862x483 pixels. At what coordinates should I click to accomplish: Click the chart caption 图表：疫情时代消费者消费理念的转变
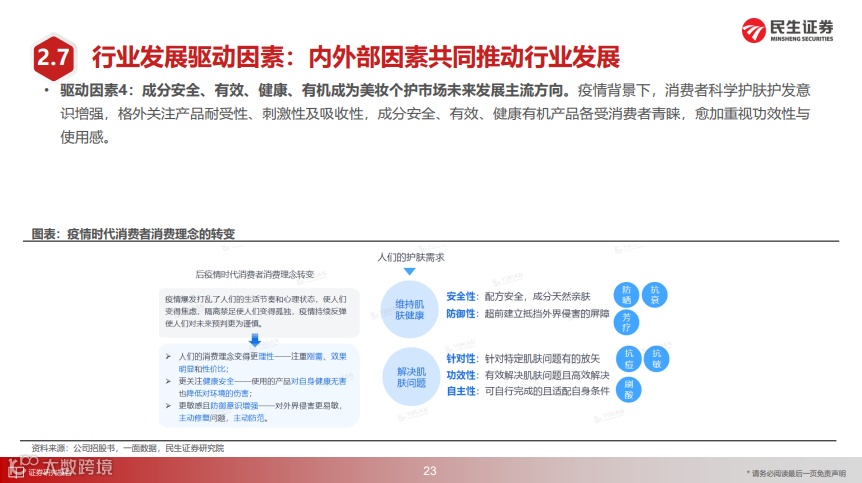pos(133,234)
